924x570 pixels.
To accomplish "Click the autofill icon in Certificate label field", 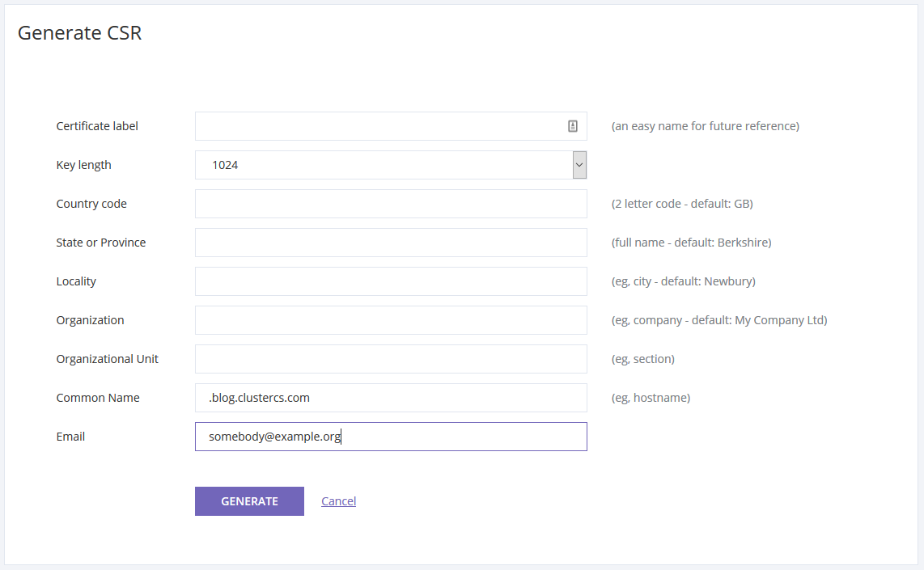I will click(572, 126).
